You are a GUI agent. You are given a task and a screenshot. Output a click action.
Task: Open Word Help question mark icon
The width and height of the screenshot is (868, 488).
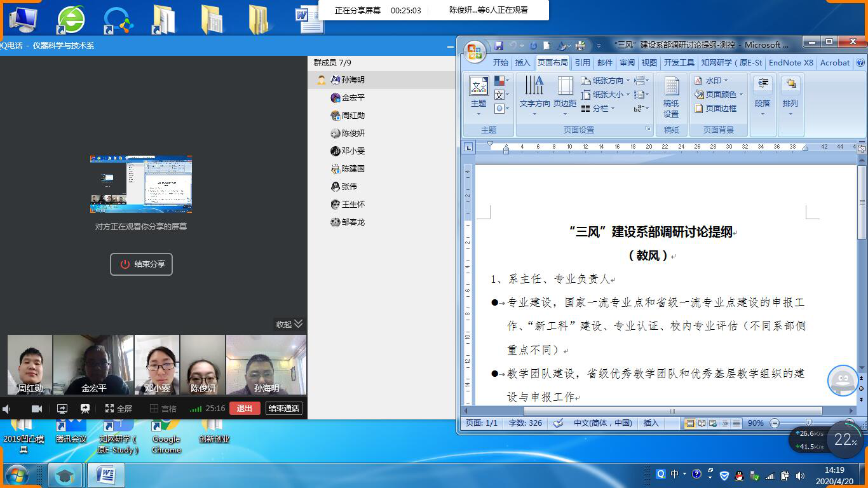click(x=860, y=63)
